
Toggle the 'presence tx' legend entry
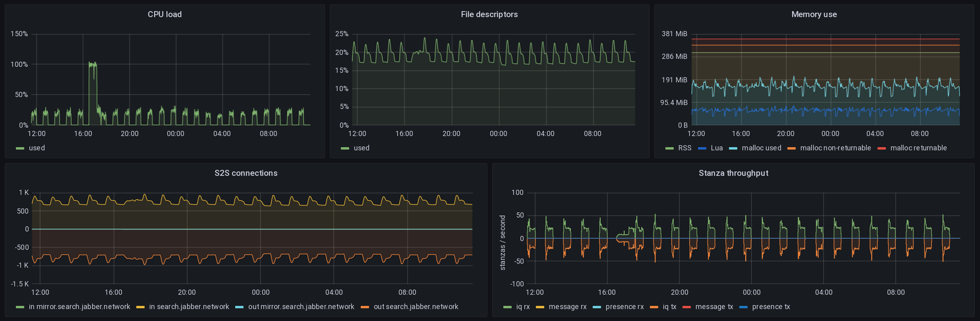tap(771, 307)
